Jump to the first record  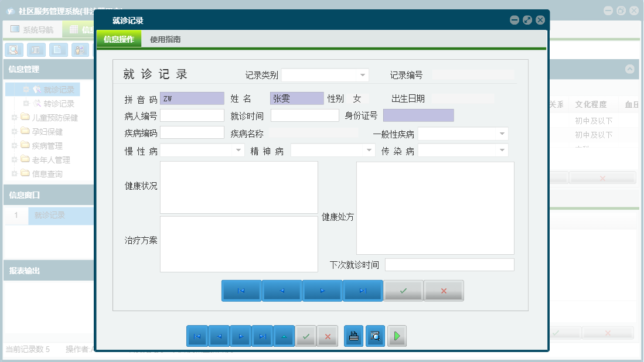click(241, 290)
